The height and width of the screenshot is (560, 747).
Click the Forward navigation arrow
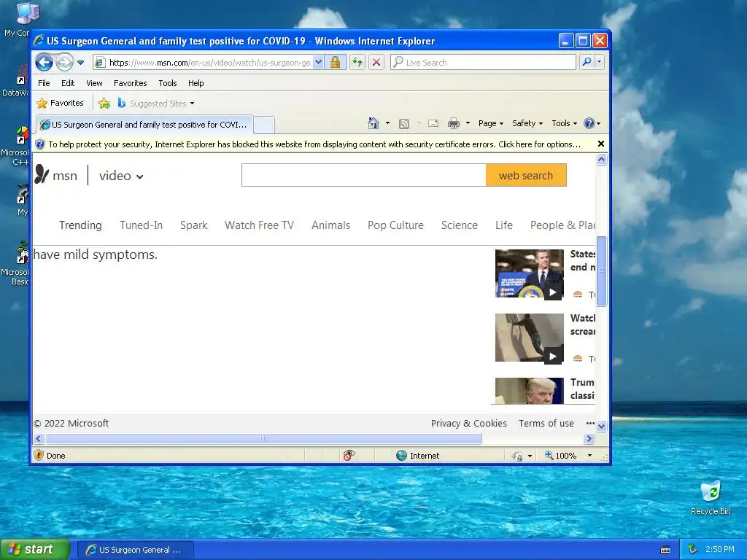point(64,62)
